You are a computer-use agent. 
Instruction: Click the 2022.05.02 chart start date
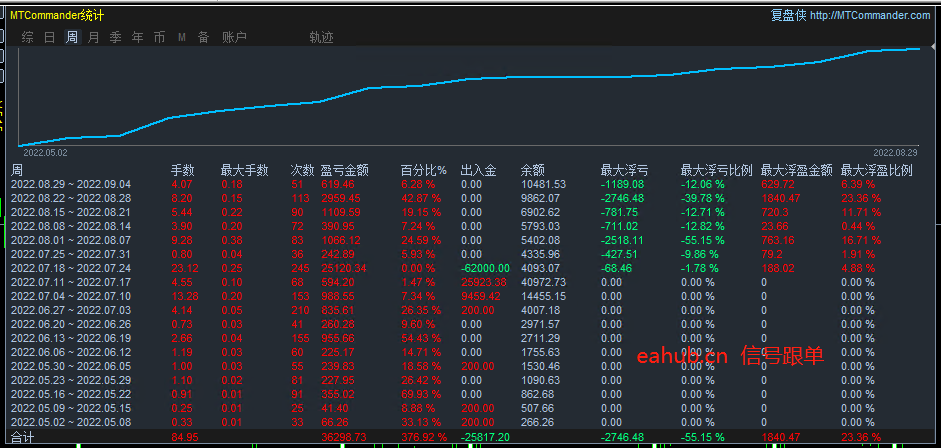pyautogui.click(x=45, y=153)
